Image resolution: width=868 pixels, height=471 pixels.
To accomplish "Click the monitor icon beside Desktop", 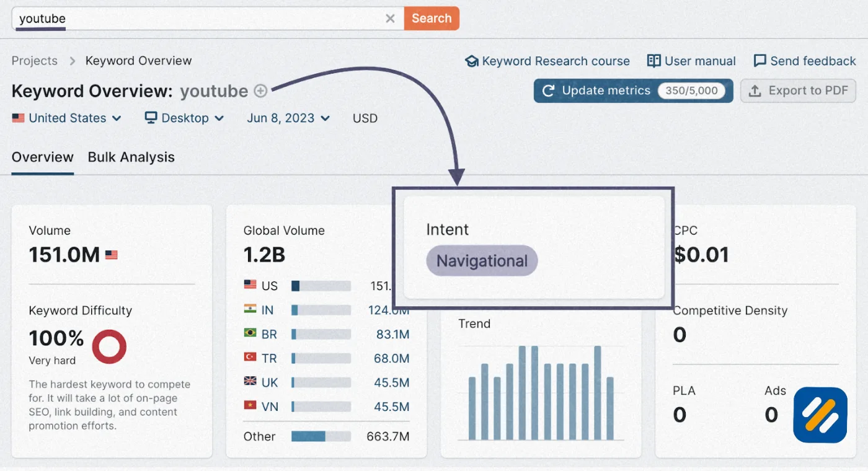I will click(151, 118).
